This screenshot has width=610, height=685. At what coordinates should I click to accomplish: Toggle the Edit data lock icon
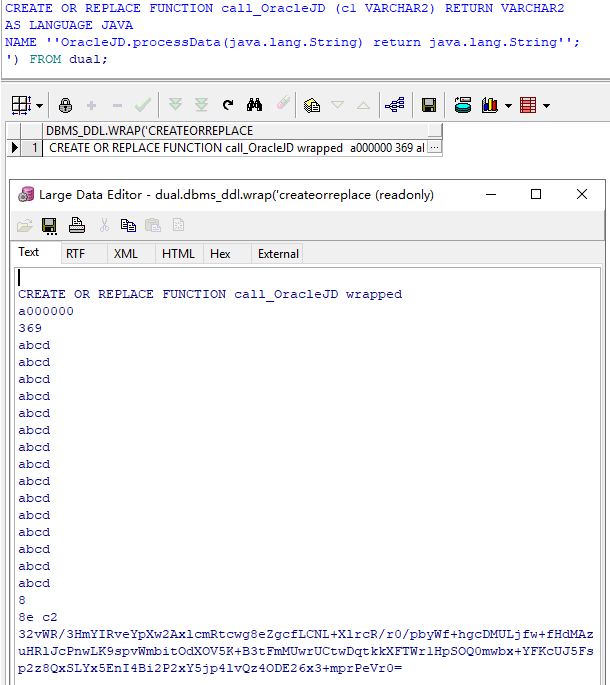click(66, 105)
